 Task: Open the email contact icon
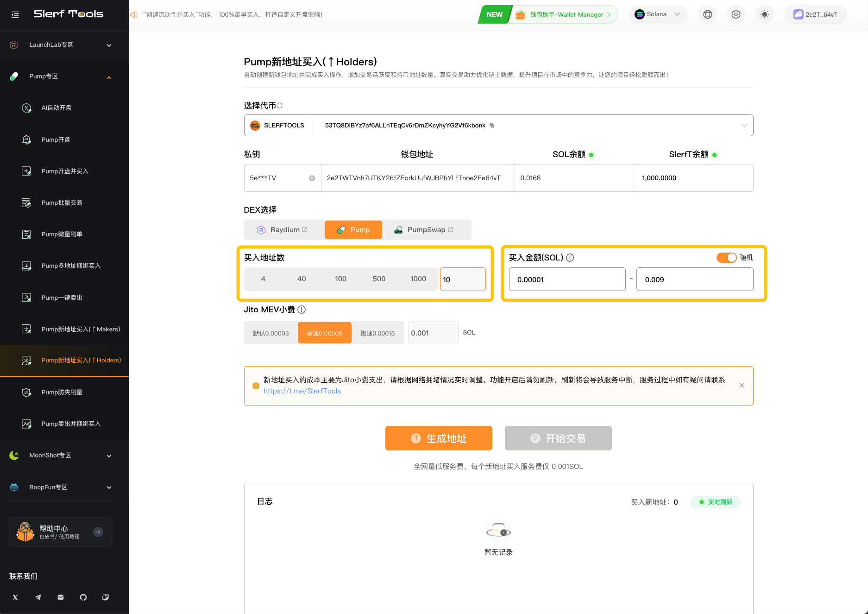pyautogui.click(x=61, y=597)
